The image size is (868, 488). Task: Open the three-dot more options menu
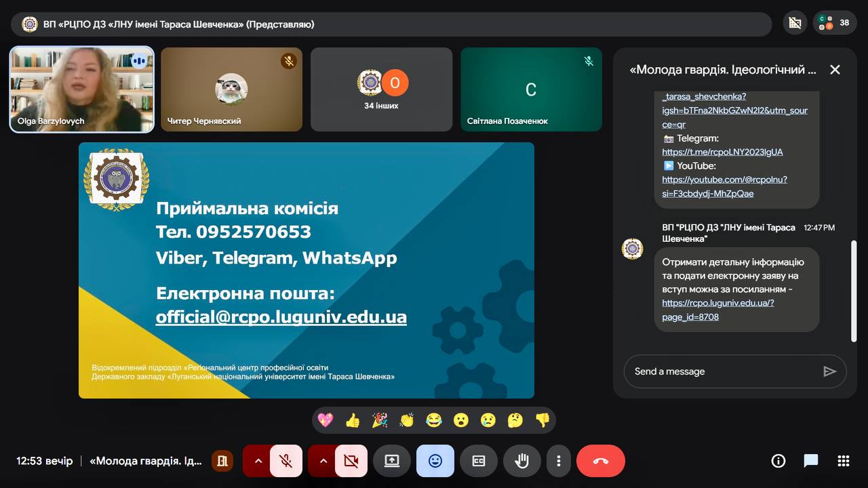(x=559, y=461)
